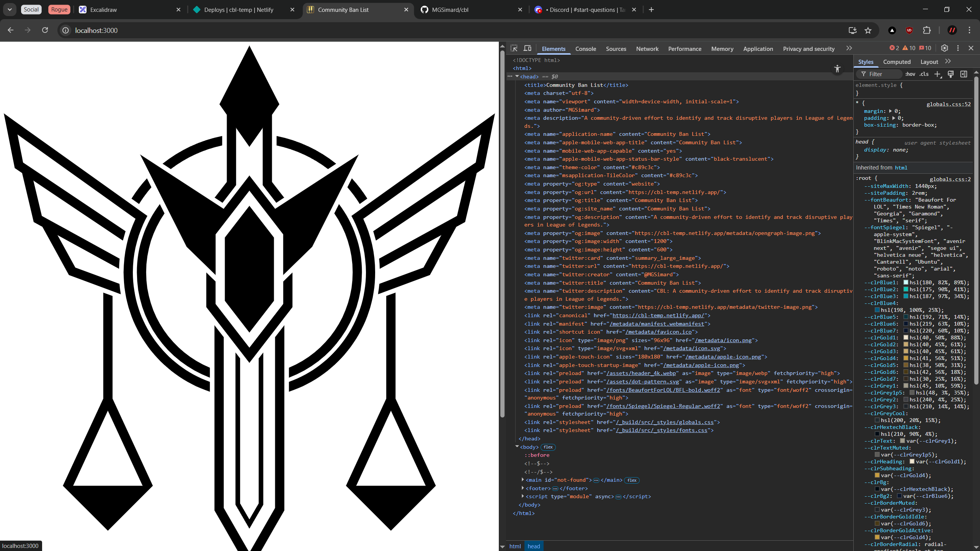Open the Performance tab
Image resolution: width=980 pixels, height=551 pixels.
[685, 49]
